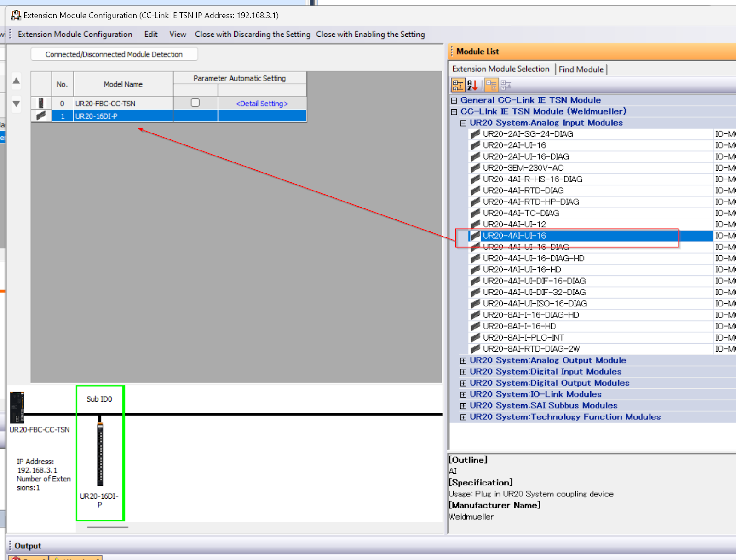Click the icon beside UR20-4AI-UI-16-HD

[x=475, y=270]
